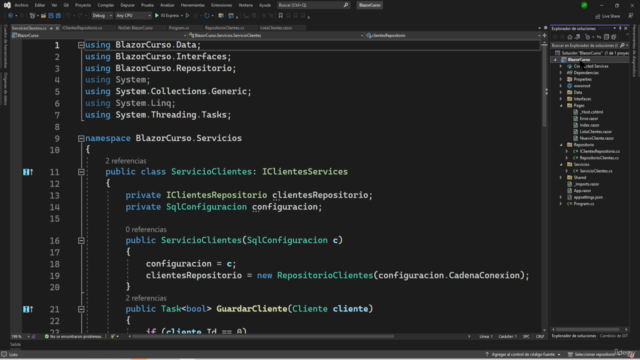Start debugging with IIS Express play icon
Screen dimensions: 640x360
(x=157, y=16)
